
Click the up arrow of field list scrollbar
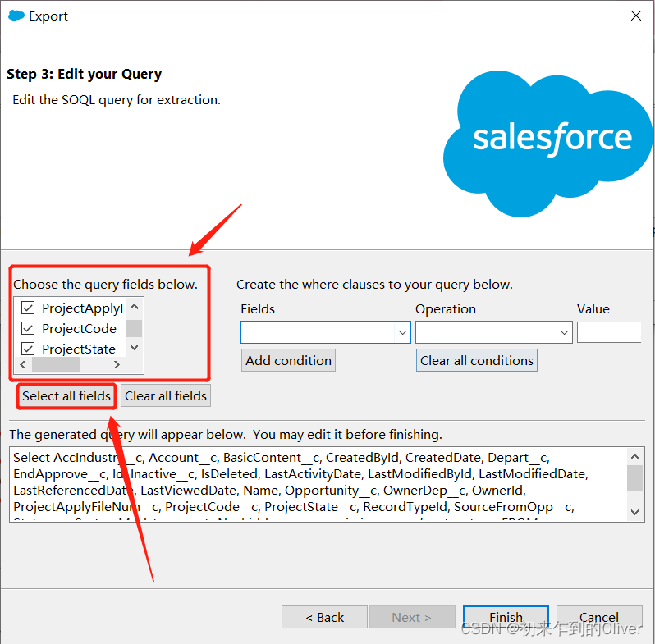135,308
